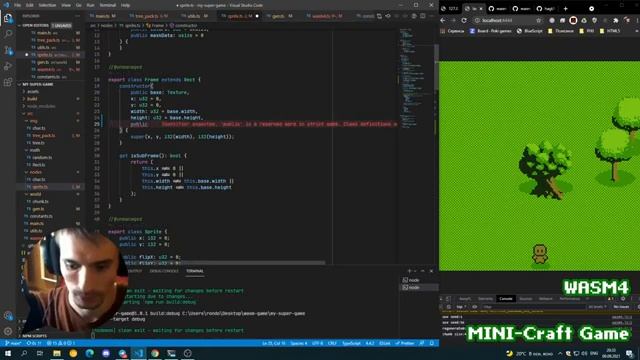Expand the build folder
The image size is (640, 360).
[32, 99]
